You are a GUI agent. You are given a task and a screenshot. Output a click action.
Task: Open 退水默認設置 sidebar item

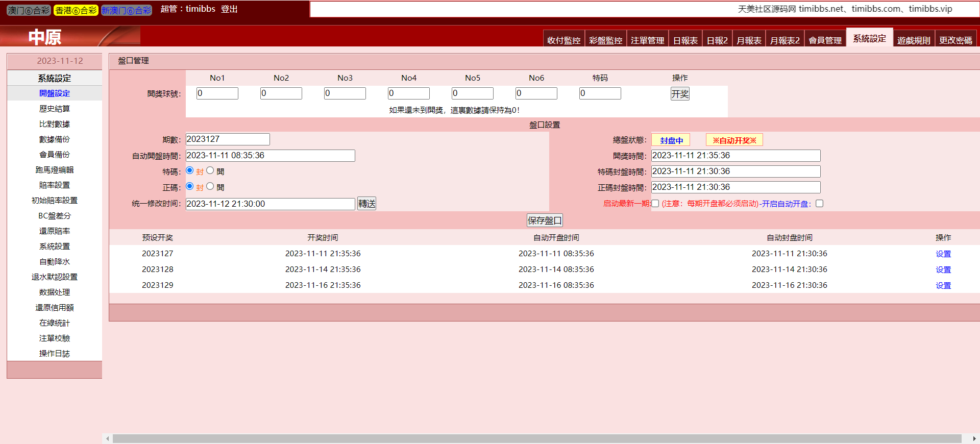click(55, 277)
